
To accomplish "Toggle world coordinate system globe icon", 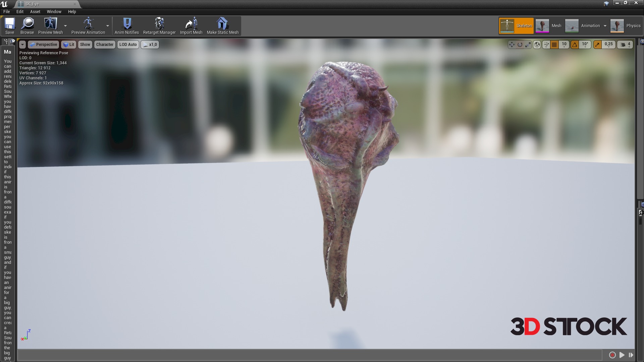I will [x=537, y=45].
